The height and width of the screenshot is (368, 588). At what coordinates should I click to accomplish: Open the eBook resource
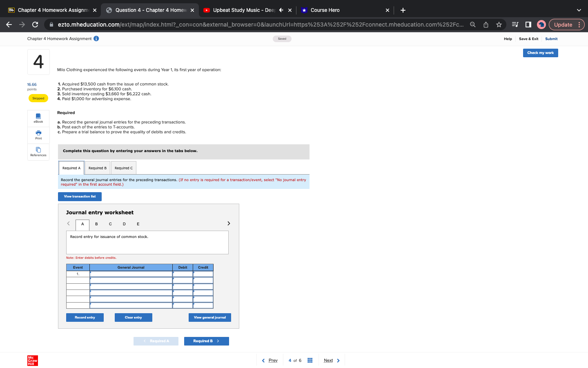[38, 118]
